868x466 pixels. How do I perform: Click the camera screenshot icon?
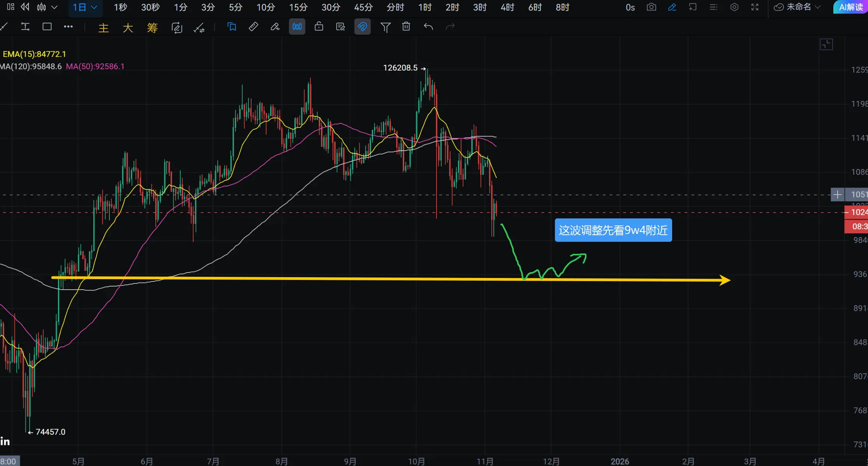[651, 7]
